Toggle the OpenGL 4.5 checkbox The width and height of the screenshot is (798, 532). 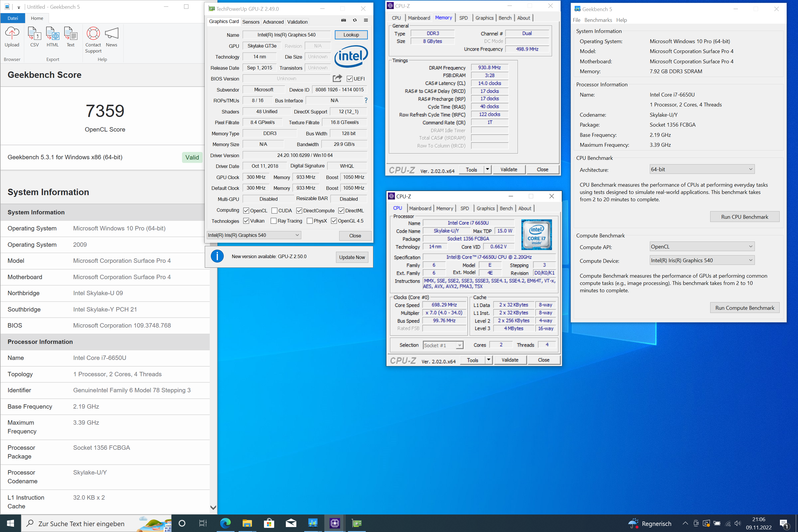[333, 221]
